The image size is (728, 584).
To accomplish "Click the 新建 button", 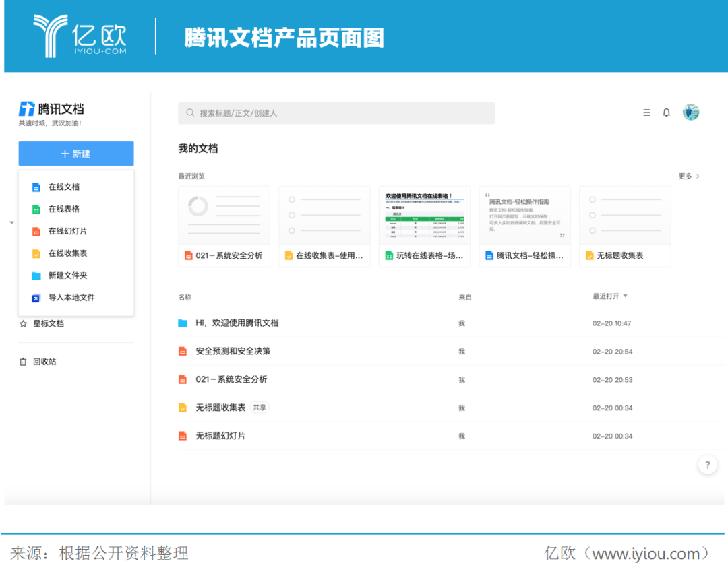I will coord(76,154).
